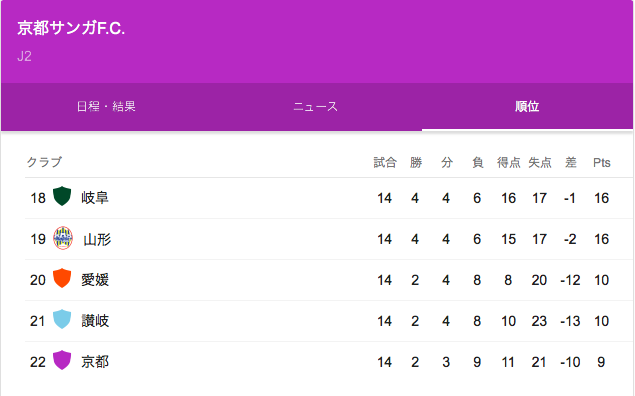This screenshot has width=635, height=396.
Task: Click the 得点 column header
Action: tap(509, 162)
